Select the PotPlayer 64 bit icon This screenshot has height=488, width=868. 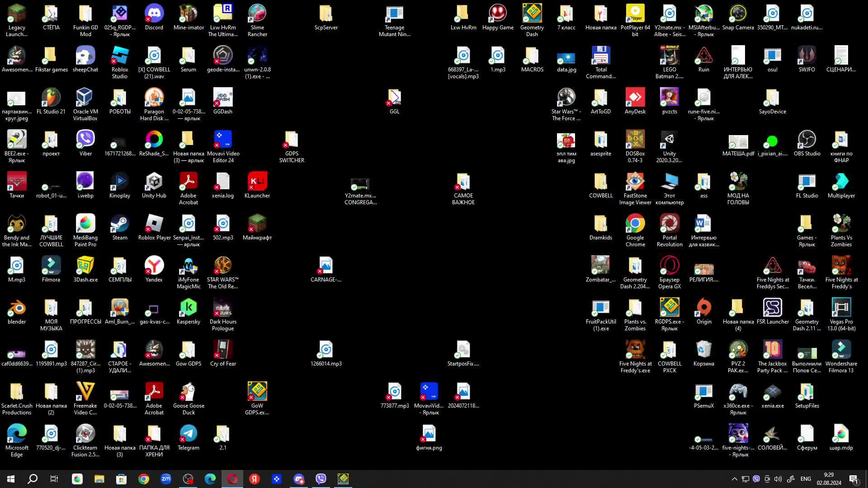635,20
